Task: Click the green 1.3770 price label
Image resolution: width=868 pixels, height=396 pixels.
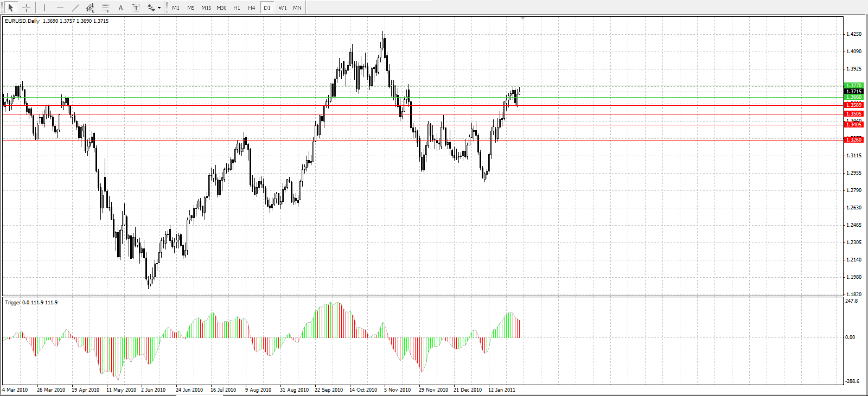Action: 853,86
